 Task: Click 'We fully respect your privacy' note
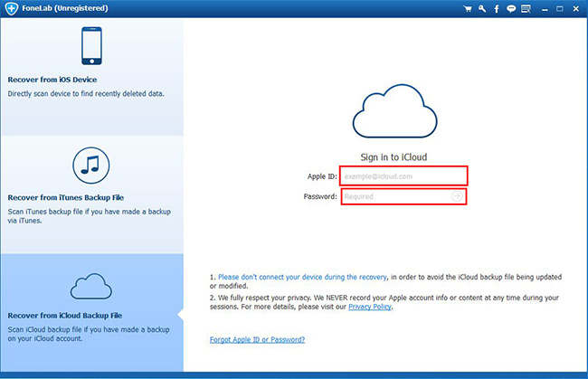tap(384, 302)
